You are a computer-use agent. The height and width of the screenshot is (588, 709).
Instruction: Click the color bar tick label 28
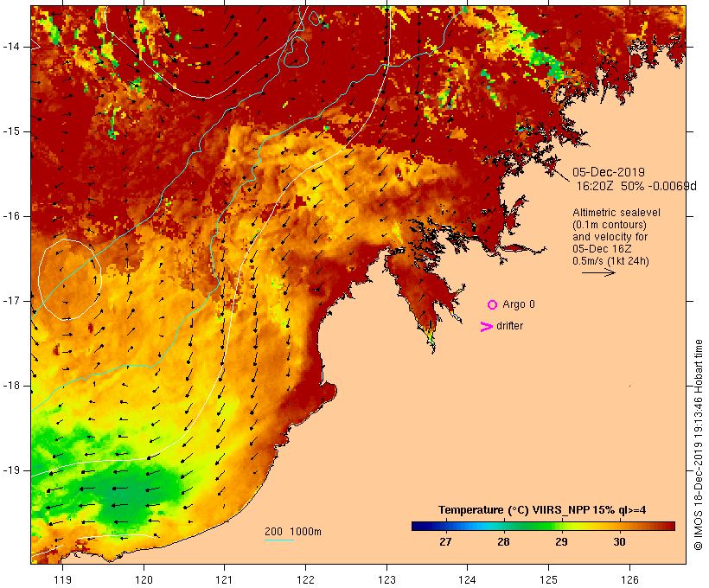point(503,542)
